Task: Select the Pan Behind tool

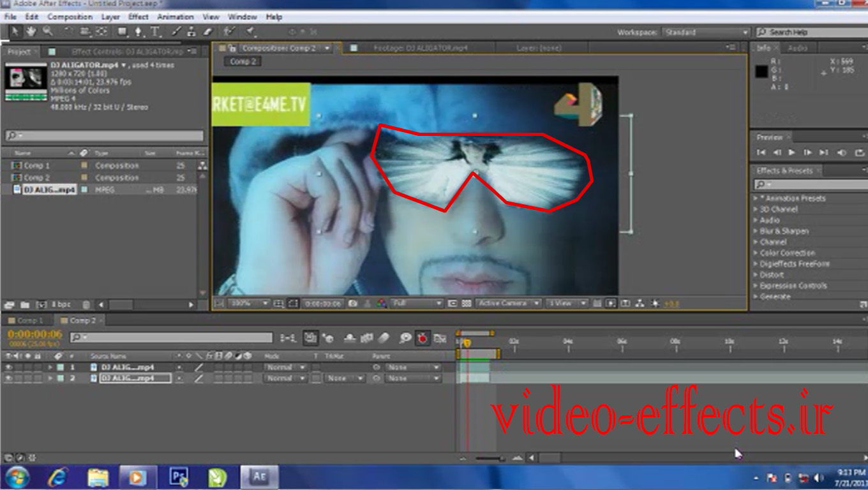Action: (x=102, y=31)
